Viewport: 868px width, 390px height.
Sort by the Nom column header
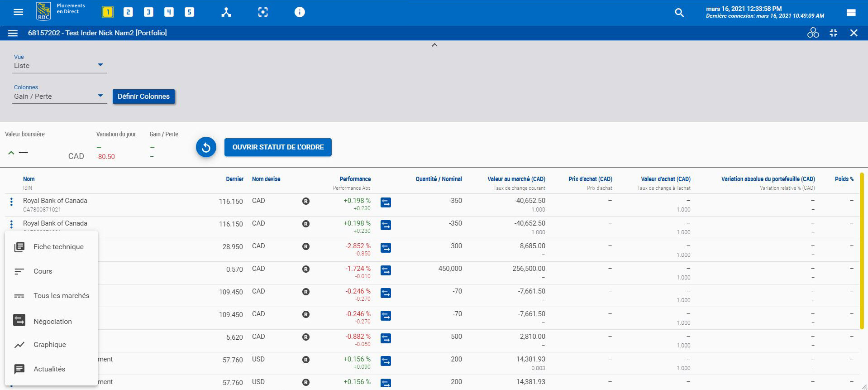(x=29, y=179)
